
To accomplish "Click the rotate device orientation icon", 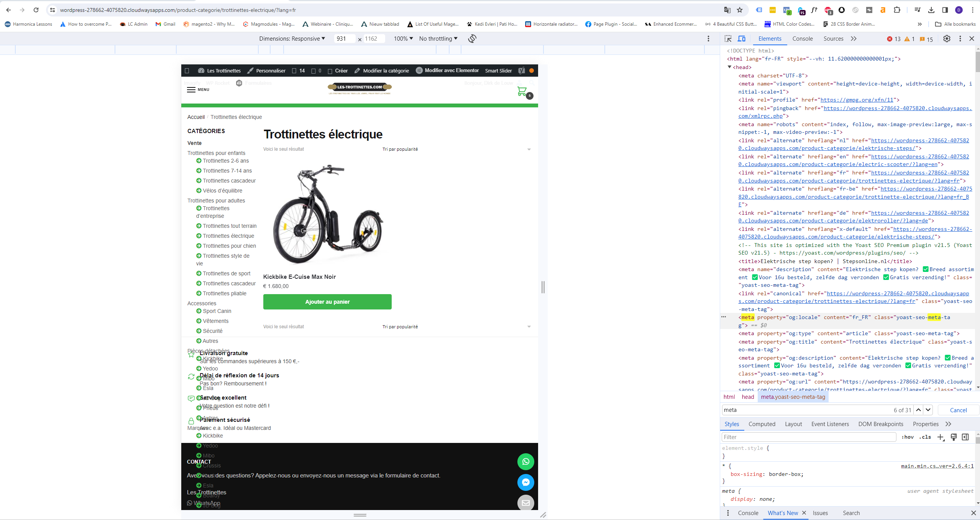I will (472, 39).
